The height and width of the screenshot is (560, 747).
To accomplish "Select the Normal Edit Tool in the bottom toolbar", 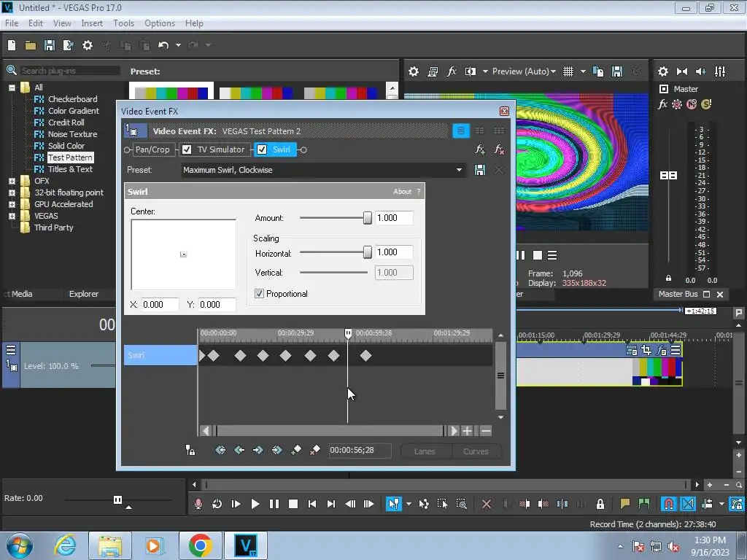I will [x=393, y=504].
